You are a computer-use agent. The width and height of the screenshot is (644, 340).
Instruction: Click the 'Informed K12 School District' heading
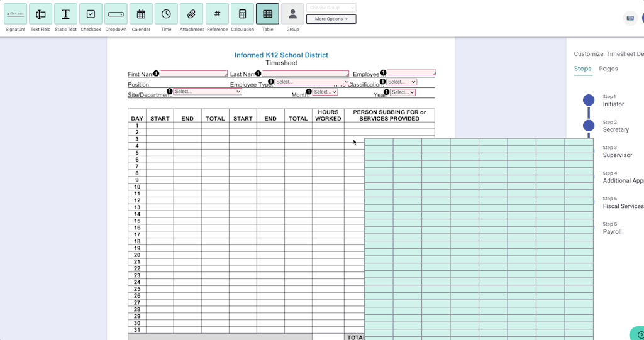(281, 55)
